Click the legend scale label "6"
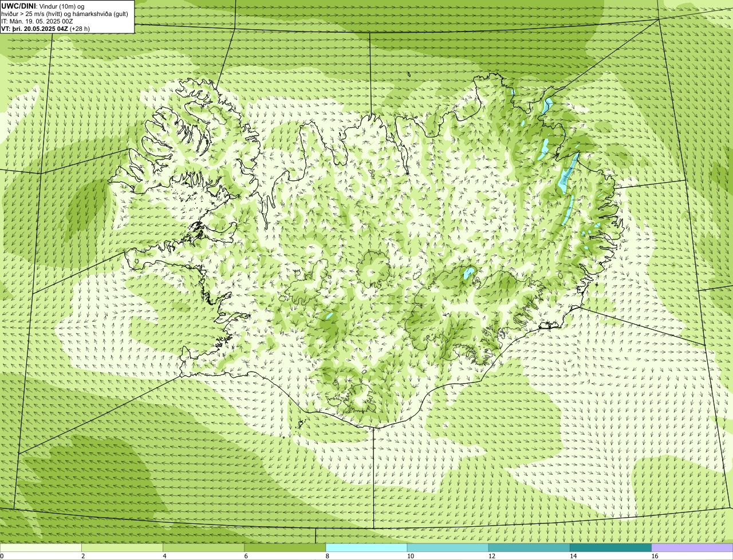 [246, 556]
